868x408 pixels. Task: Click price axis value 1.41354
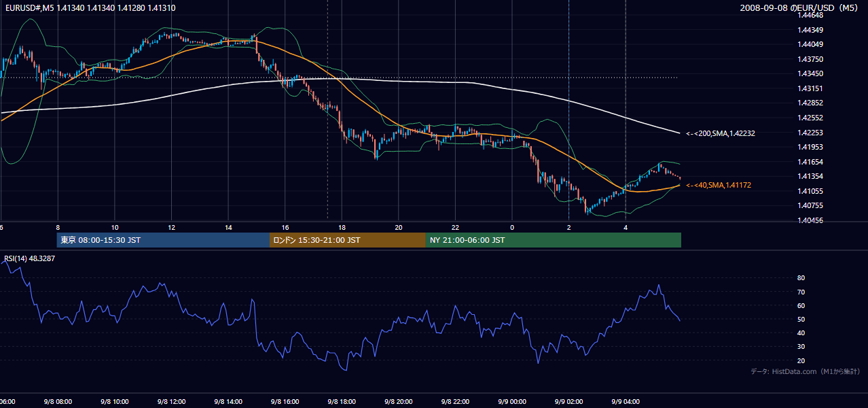tap(811, 176)
